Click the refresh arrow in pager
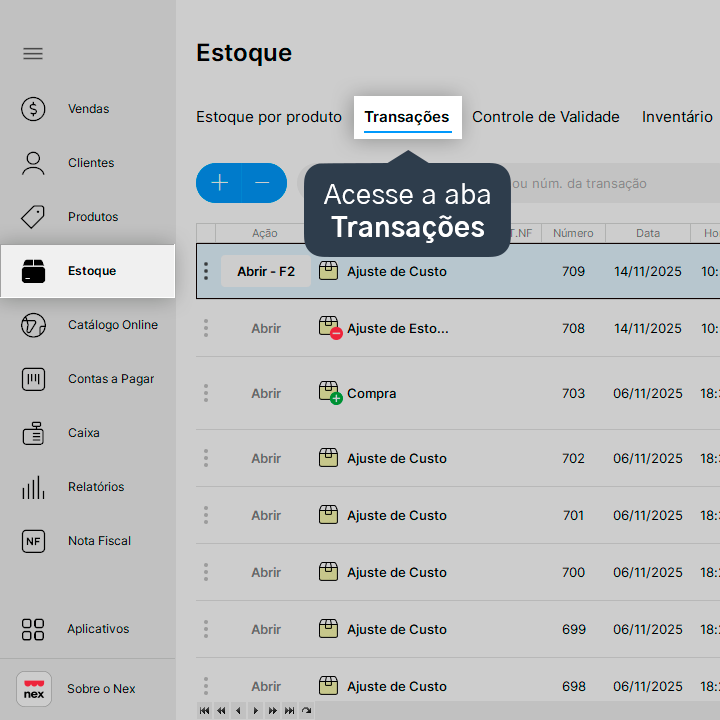Screen dimensions: 720x720 coord(306,710)
